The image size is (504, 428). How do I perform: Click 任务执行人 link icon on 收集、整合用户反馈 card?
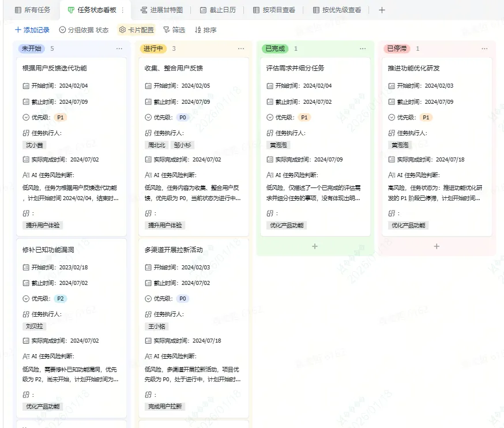point(148,133)
